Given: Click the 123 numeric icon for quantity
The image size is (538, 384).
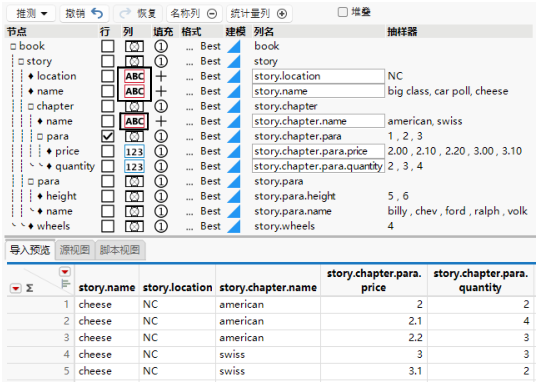Looking at the screenshot, I should (x=134, y=166).
